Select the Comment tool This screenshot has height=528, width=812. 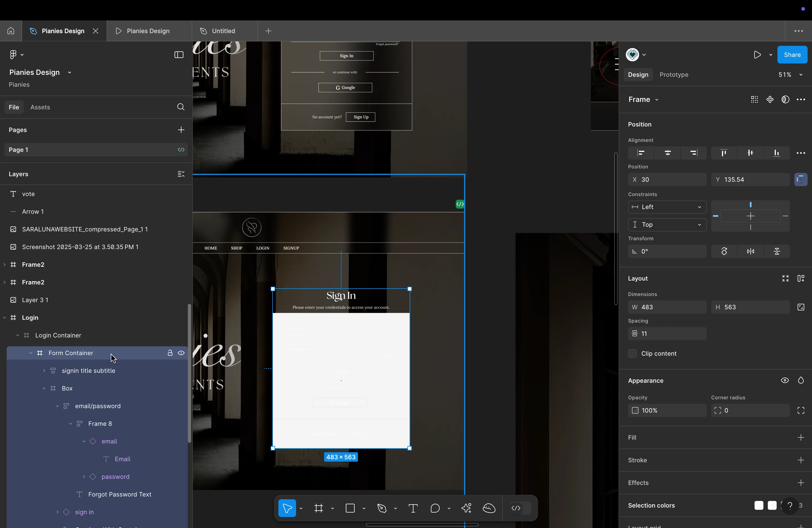pos(435,508)
